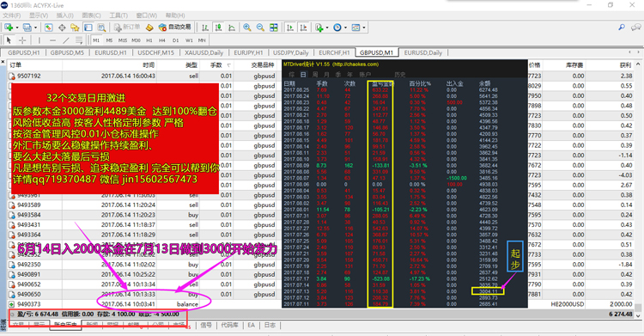Toggle the W1 timeframe button
The image size is (644, 336).
pyautogui.click(x=189, y=40)
